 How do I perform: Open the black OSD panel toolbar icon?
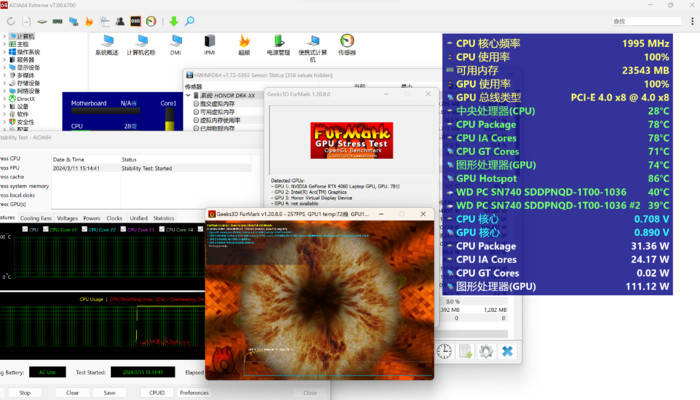(135, 21)
